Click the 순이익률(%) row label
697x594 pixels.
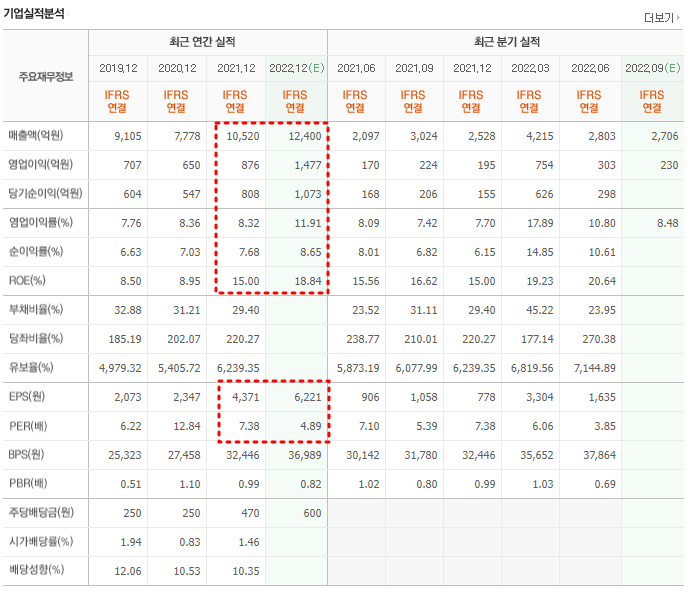36,252
